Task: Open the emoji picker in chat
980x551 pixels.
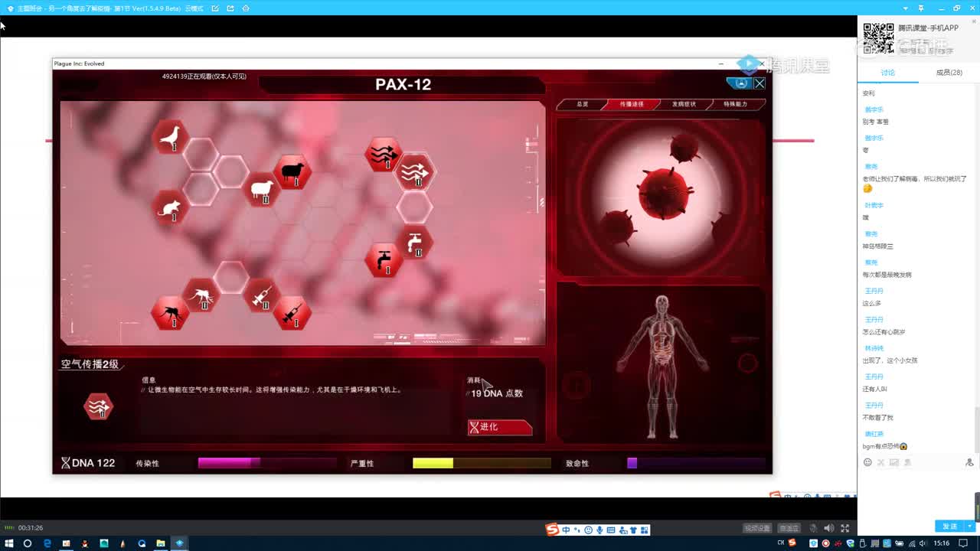Action: [x=867, y=462]
